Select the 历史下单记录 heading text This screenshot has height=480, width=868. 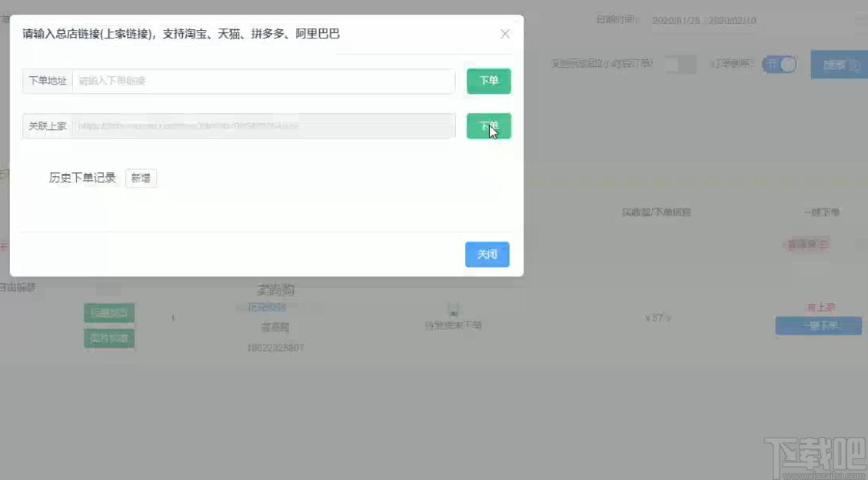82,178
